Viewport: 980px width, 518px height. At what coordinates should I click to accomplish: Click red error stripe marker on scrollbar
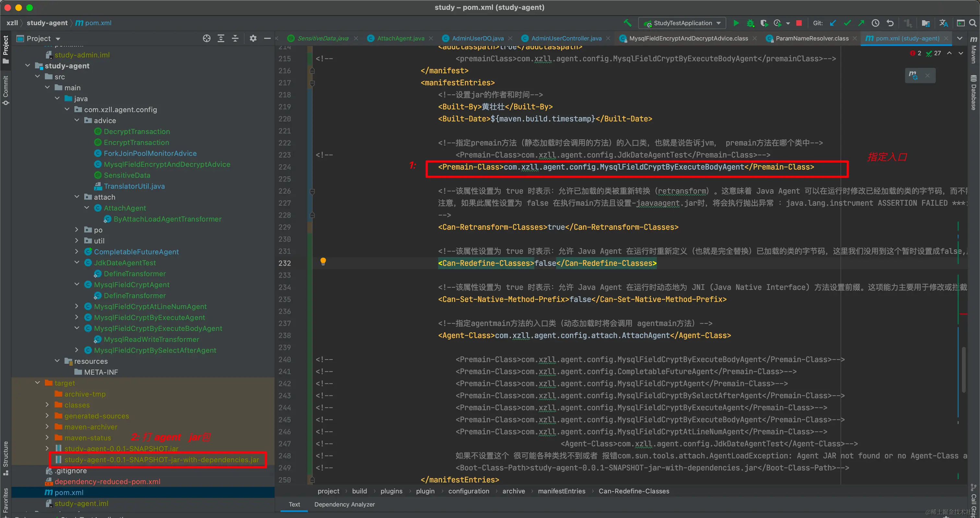coord(963,314)
